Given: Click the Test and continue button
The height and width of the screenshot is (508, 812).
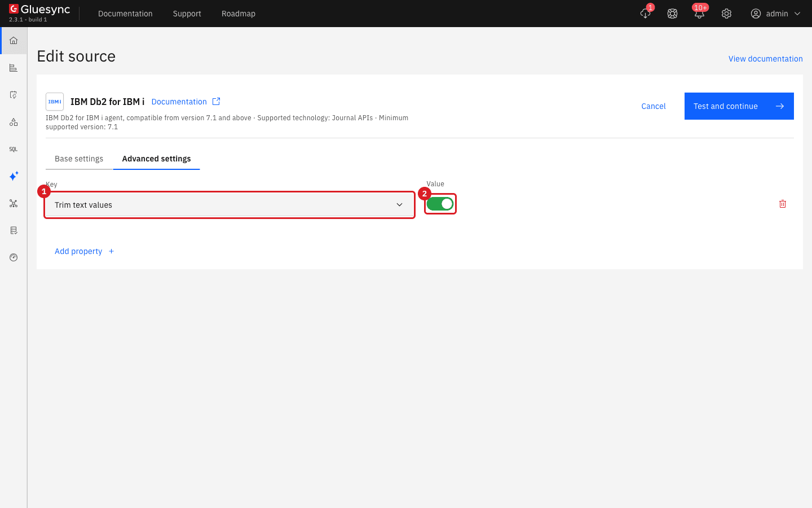Looking at the screenshot, I should pos(739,106).
